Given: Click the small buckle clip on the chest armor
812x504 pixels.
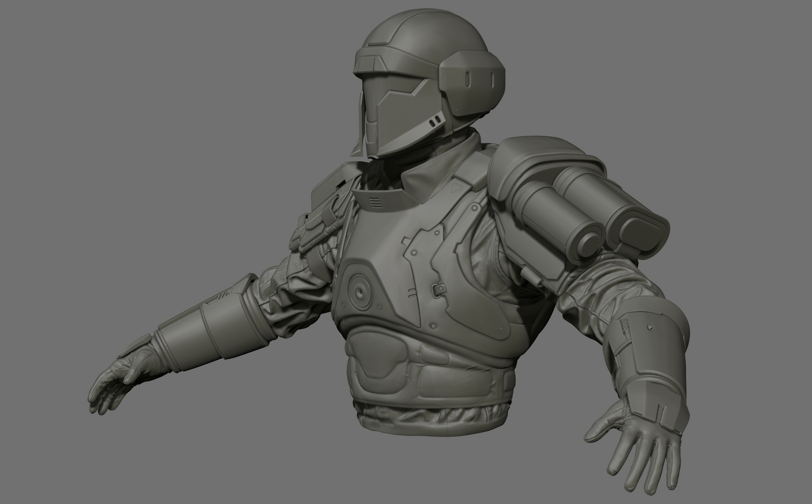Looking at the screenshot, I should coord(438,290).
